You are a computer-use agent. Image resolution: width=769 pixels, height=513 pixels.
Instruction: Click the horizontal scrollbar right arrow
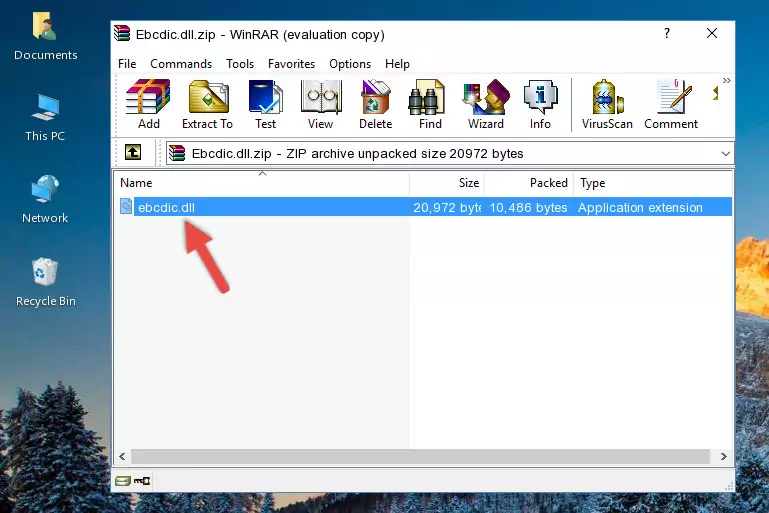pos(723,457)
